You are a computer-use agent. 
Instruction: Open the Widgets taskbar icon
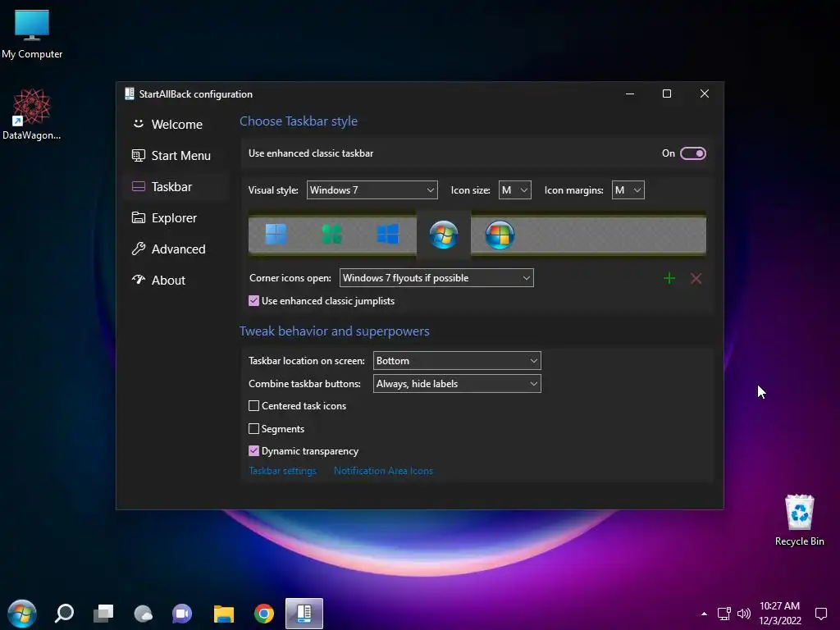[x=143, y=614]
